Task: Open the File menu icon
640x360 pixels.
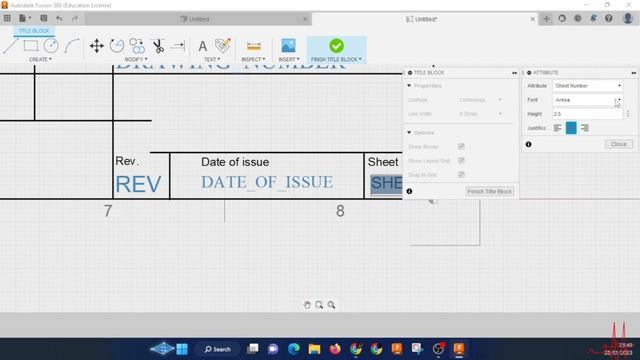Action: tap(24, 18)
